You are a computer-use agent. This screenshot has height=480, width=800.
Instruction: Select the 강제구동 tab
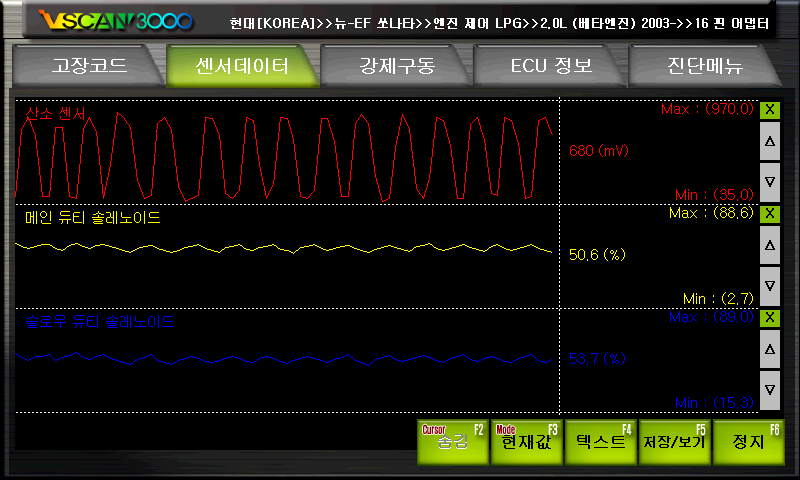[397, 67]
